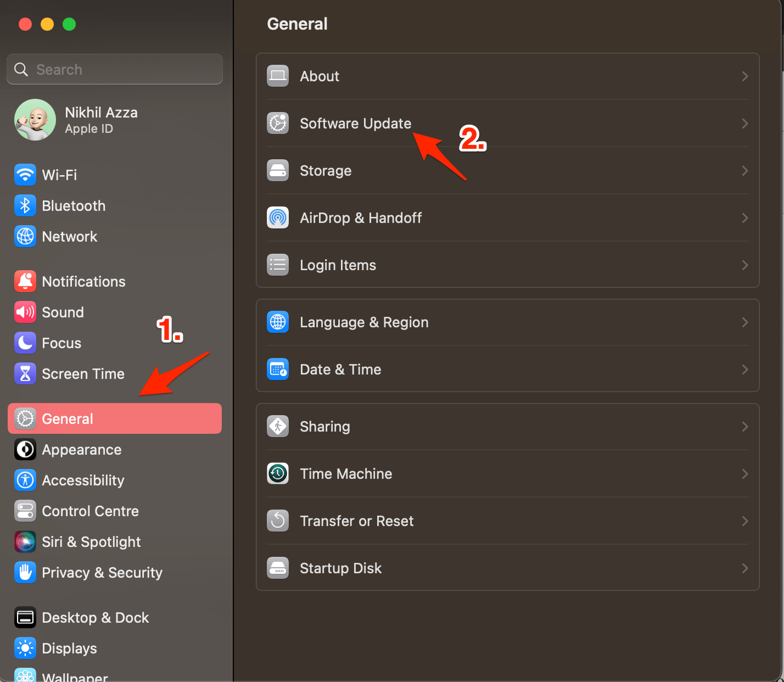Click the Sound speaker icon
Image resolution: width=784 pixels, height=682 pixels.
[x=25, y=312]
